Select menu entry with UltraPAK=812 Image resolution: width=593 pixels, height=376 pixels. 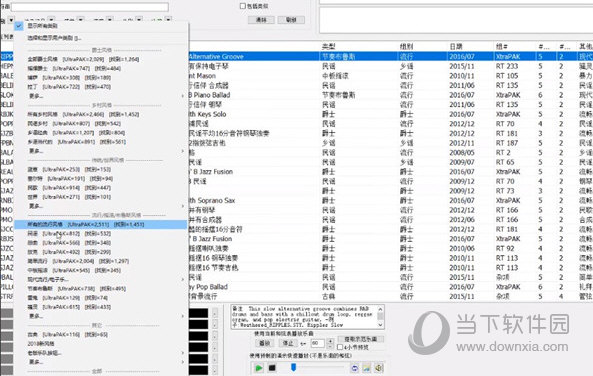tap(101, 233)
